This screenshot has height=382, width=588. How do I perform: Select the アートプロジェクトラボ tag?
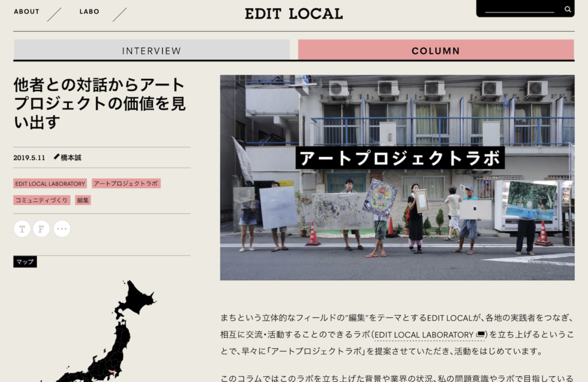pyautogui.click(x=126, y=184)
